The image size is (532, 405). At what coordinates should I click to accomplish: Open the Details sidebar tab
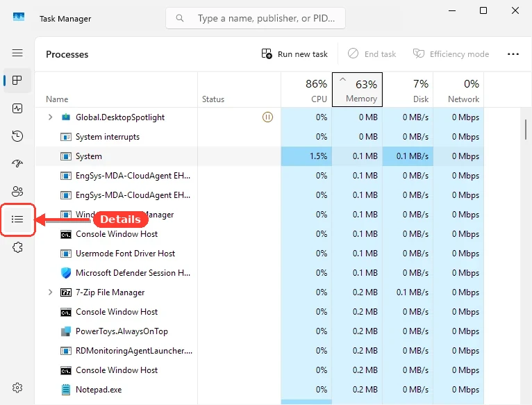click(17, 220)
